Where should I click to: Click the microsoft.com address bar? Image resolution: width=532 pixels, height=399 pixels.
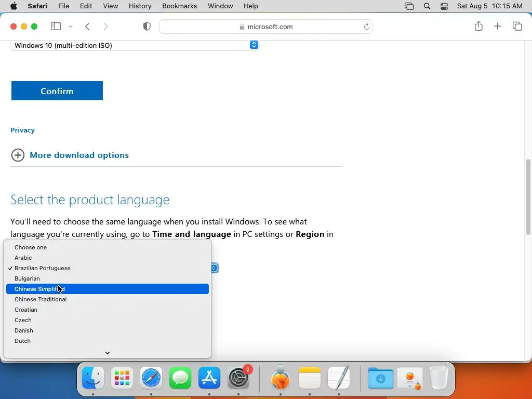tap(266, 26)
